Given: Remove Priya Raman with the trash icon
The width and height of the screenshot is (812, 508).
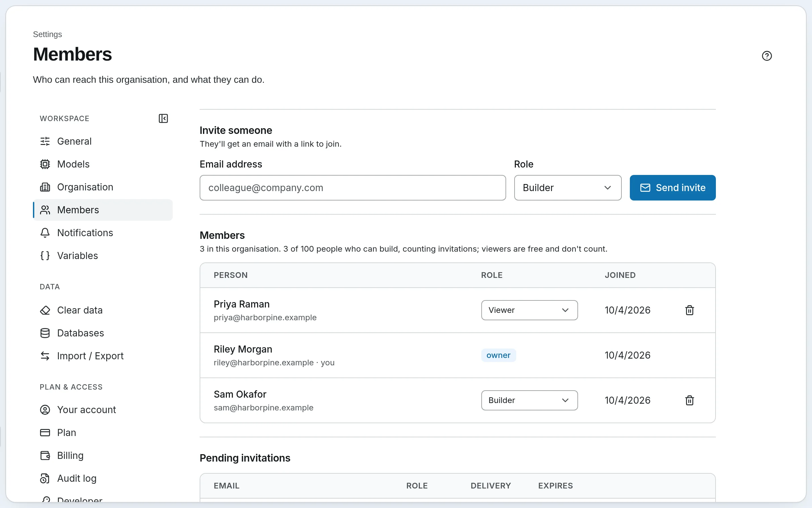Looking at the screenshot, I should coord(690,310).
